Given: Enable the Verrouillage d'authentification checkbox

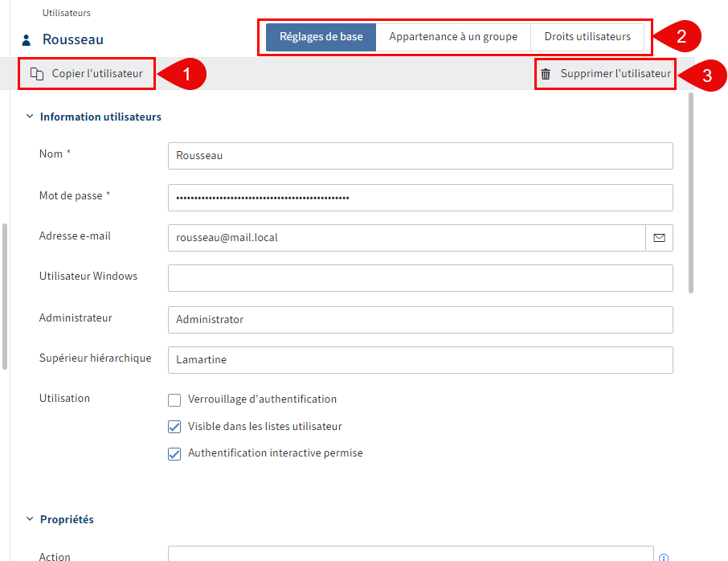Looking at the screenshot, I should pos(174,399).
